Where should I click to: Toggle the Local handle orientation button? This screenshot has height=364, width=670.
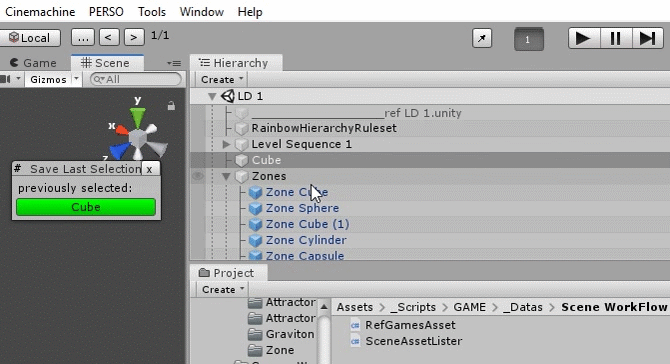[x=30, y=38]
